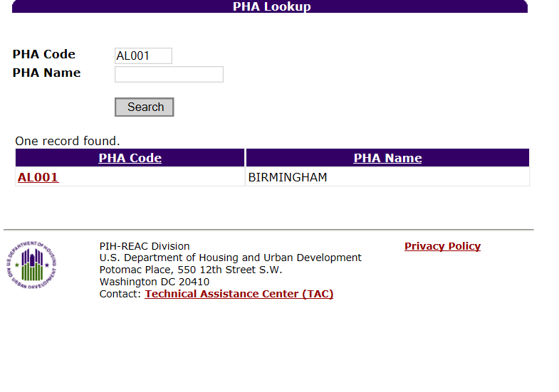
Task: Select the BIRMINGHAM table cell
Action: [288, 177]
